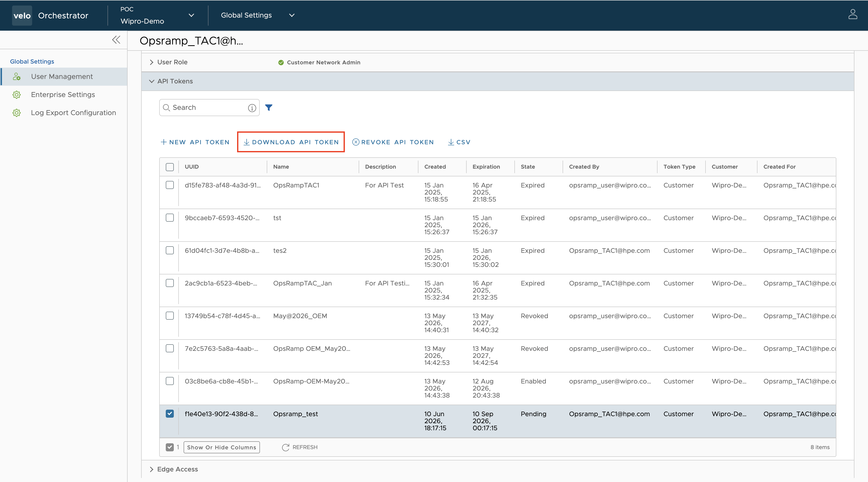Click Show Or Hide Columns button
The height and width of the screenshot is (482, 868).
[222, 447]
